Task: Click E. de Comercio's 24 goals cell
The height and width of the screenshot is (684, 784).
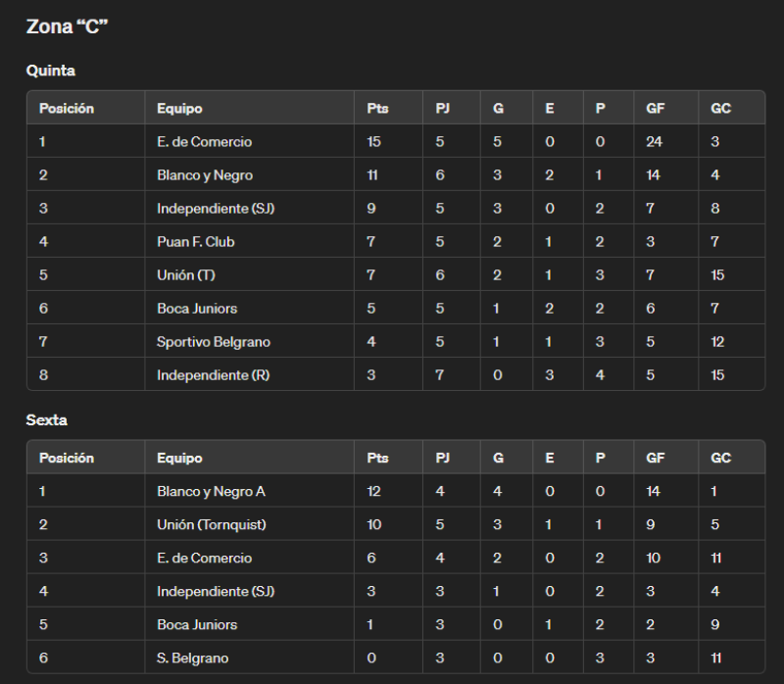Action: (654, 141)
